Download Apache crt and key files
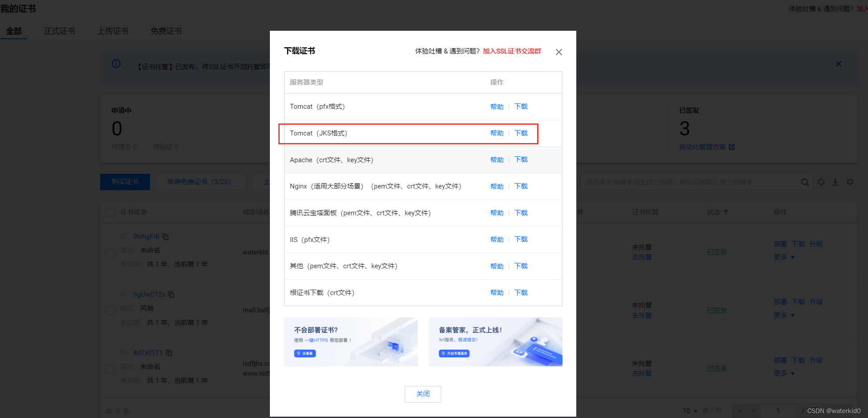The width and height of the screenshot is (868, 418). [x=521, y=160]
